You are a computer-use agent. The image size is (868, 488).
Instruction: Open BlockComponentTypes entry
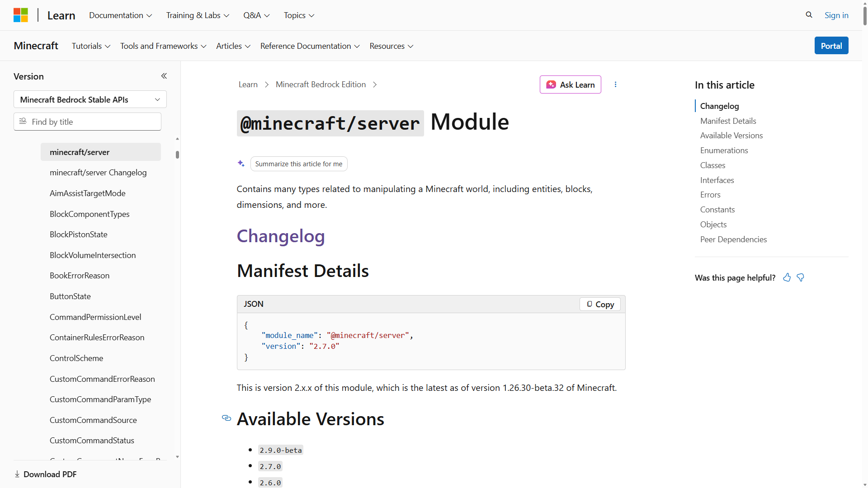pyautogui.click(x=90, y=214)
